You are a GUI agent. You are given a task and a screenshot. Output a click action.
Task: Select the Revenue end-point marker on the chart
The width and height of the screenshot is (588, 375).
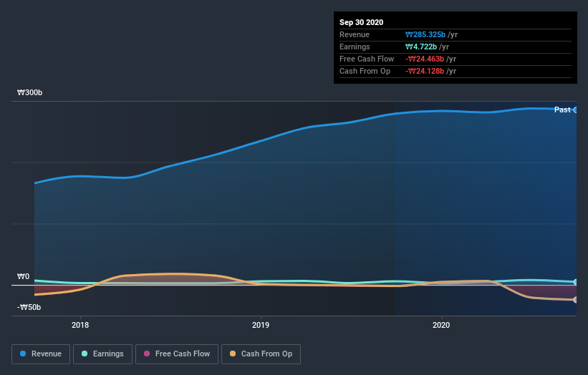coord(576,109)
